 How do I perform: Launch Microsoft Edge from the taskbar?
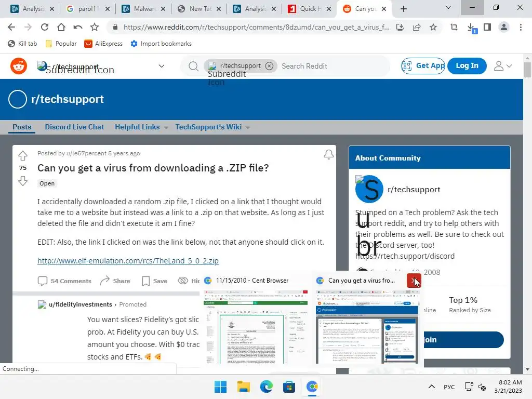click(267, 387)
